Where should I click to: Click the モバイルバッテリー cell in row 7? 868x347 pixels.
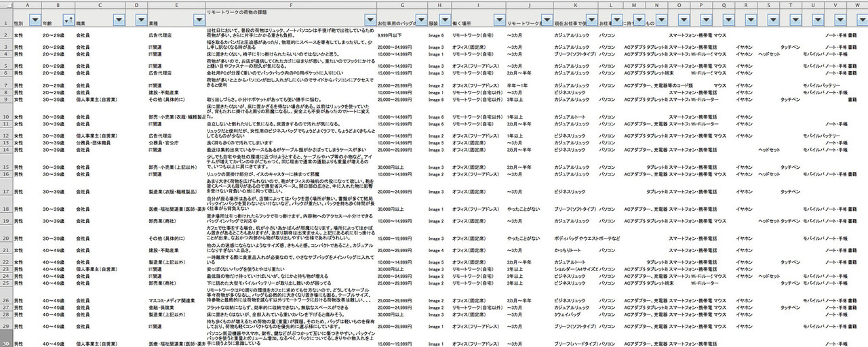click(x=821, y=85)
